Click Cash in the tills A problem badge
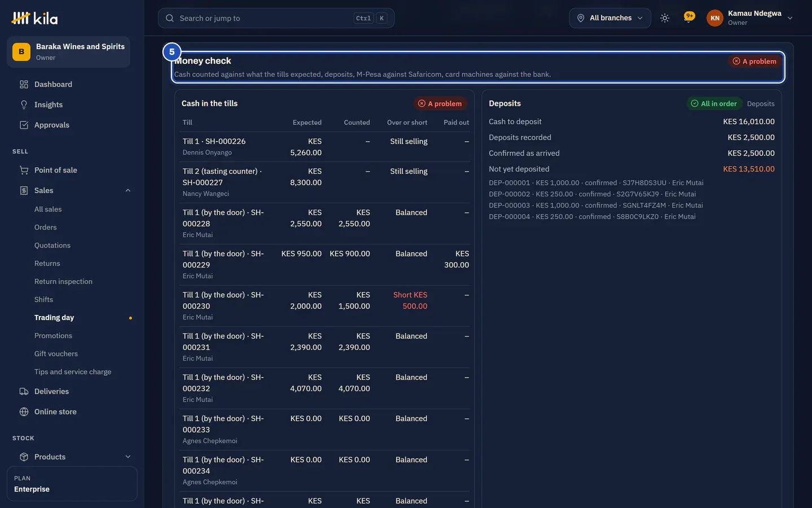This screenshot has width=812, height=508. click(440, 104)
